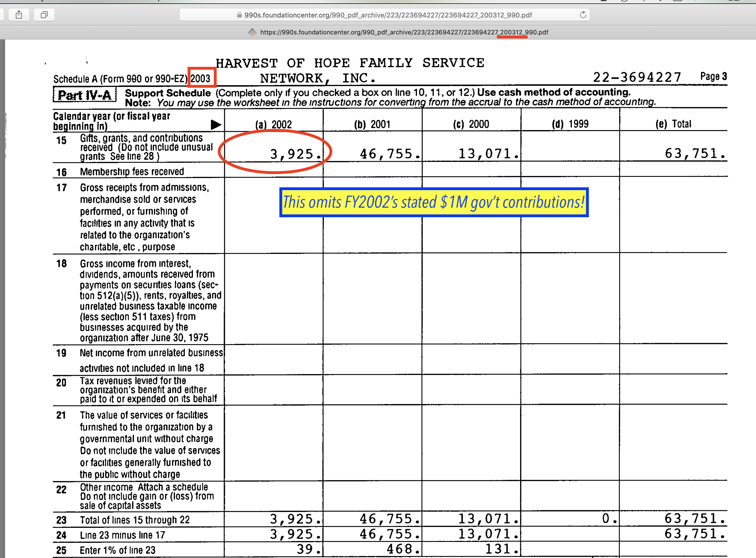This screenshot has width=756, height=558.
Task: Click the (a) 2002 column header
Action: [274, 124]
